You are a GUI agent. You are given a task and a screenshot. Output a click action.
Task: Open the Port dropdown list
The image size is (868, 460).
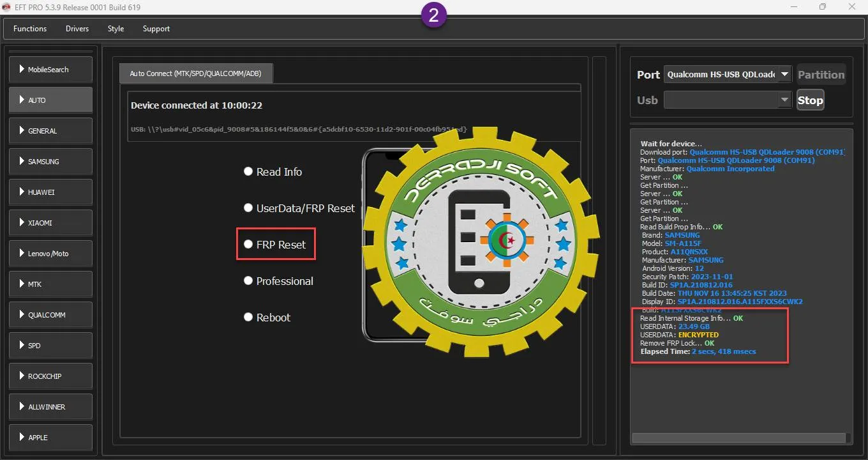pos(785,75)
